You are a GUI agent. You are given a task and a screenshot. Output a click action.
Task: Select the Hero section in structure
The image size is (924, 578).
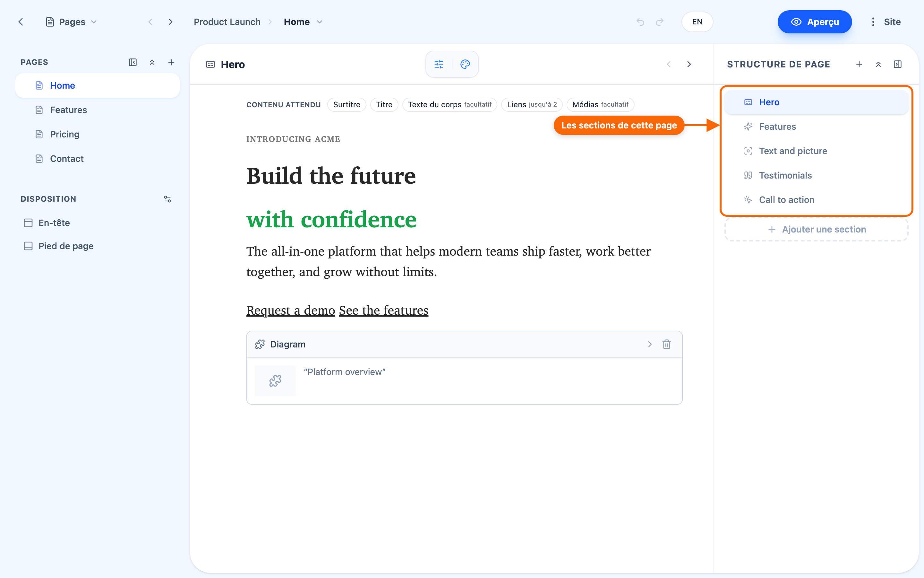click(x=816, y=102)
